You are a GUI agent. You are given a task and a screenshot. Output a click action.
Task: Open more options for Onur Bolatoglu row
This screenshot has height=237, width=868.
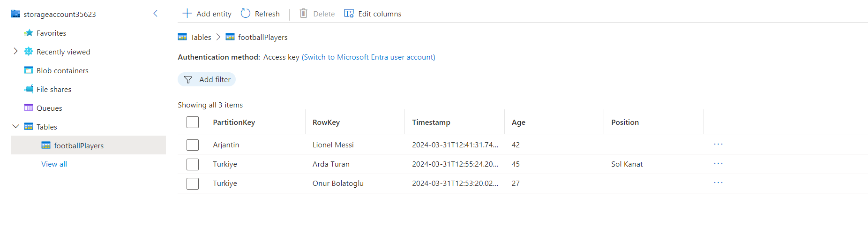click(718, 183)
